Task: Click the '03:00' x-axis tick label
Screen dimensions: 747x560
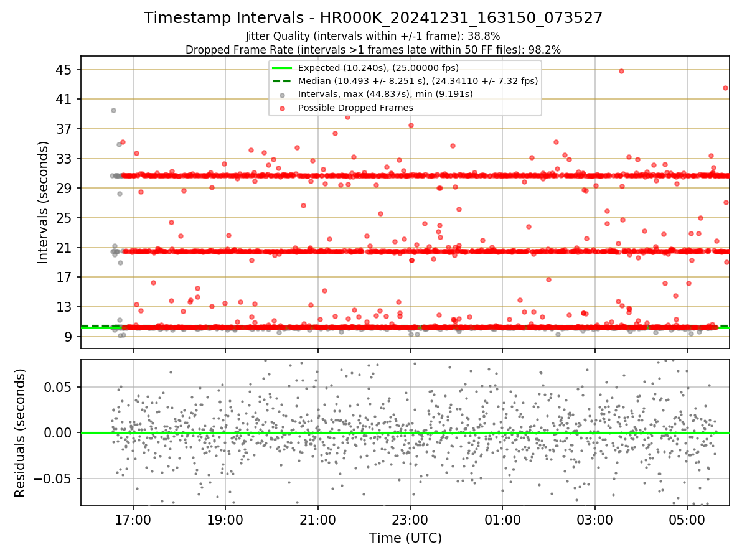Action: (x=594, y=519)
